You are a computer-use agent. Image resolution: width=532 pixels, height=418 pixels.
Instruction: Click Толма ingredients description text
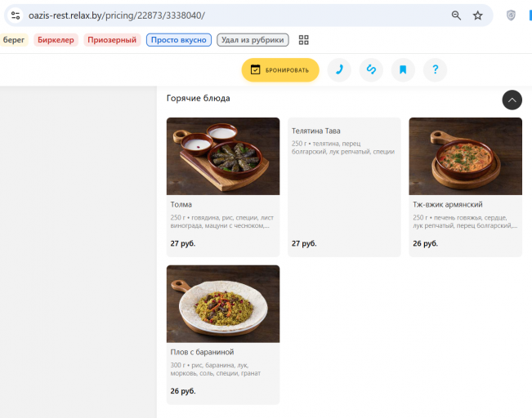[x=222, y=221]
